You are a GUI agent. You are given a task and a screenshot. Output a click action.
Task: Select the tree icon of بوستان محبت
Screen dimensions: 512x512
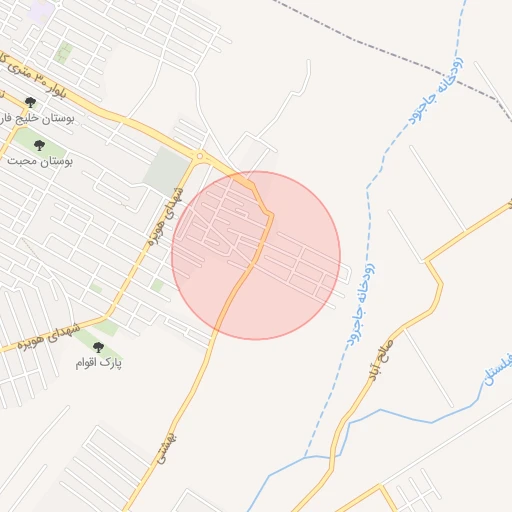(x=39, y=145)
